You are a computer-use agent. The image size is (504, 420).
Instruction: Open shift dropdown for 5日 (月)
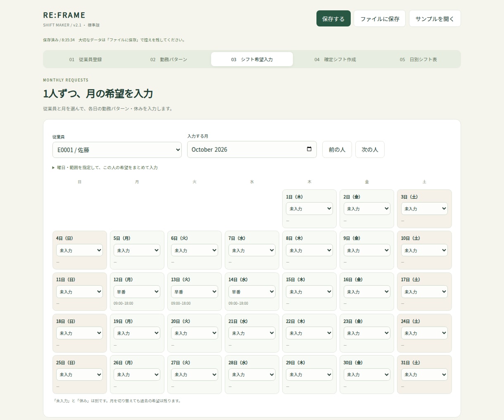137,251
